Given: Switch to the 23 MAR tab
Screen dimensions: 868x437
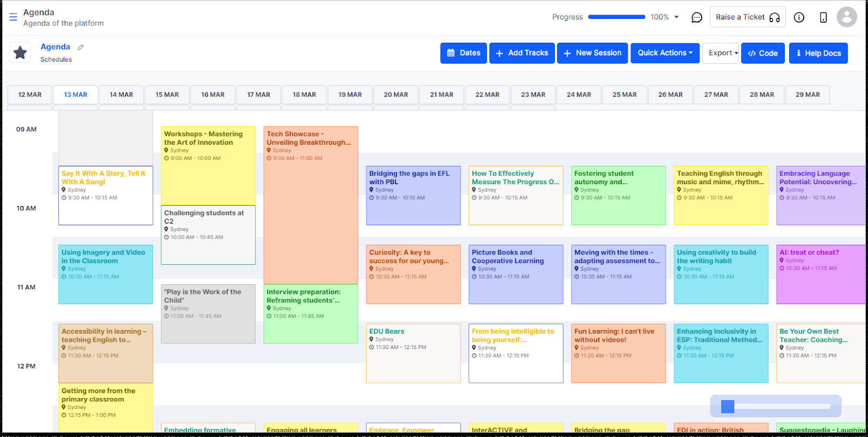Looking at the screenshot, I should pos(533,95).
